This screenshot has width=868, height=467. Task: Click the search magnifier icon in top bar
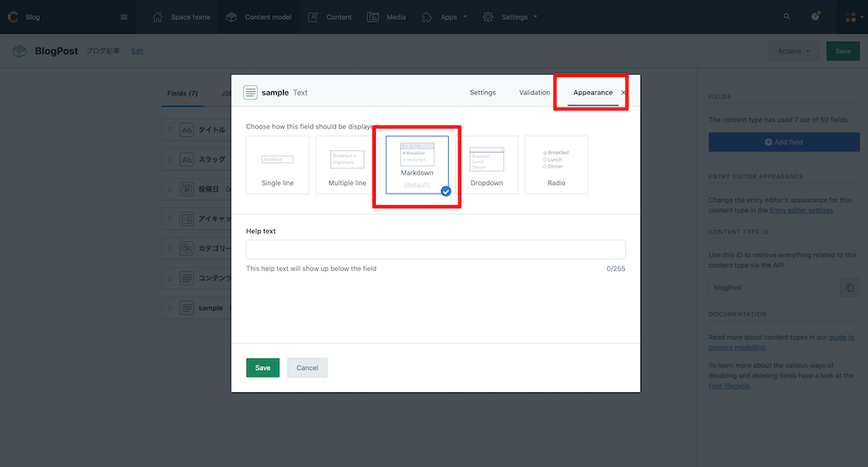[x=786, y=16]
